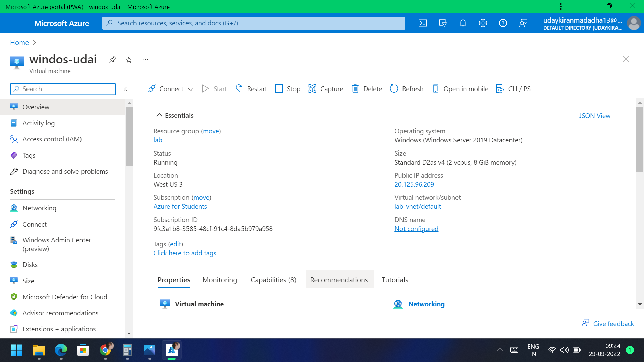Launch CLI / PS for the VM
Viewport: 644px width, 362px height.
coord(513,88)
